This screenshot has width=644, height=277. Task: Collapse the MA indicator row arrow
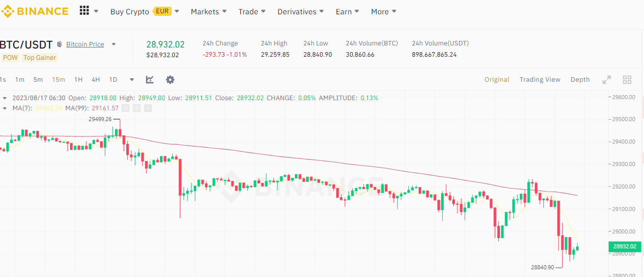pos(5,108)
